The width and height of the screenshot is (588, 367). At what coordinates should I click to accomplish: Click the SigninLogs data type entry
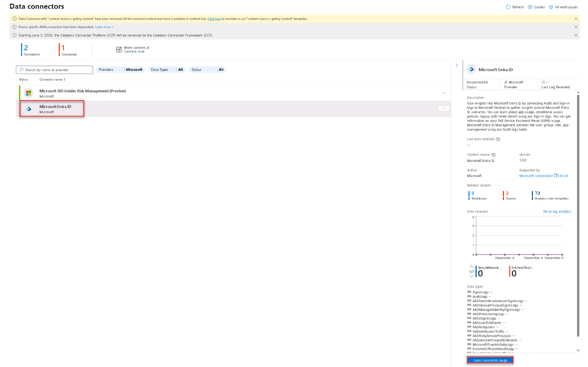coord(480,292)
